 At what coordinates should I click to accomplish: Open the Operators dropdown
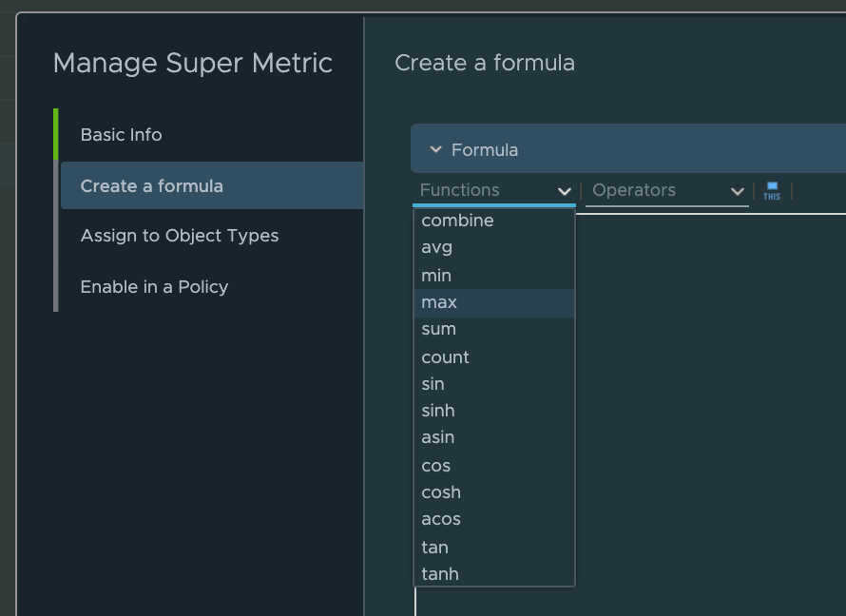(667, 190)
